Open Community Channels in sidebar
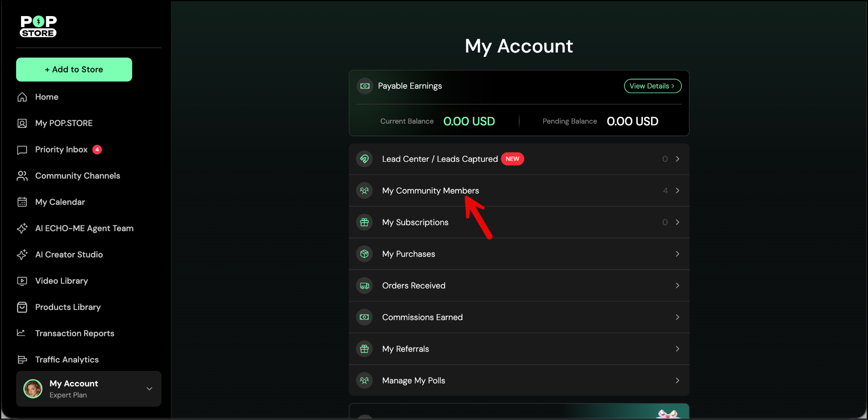 click(x=78, y=176)
